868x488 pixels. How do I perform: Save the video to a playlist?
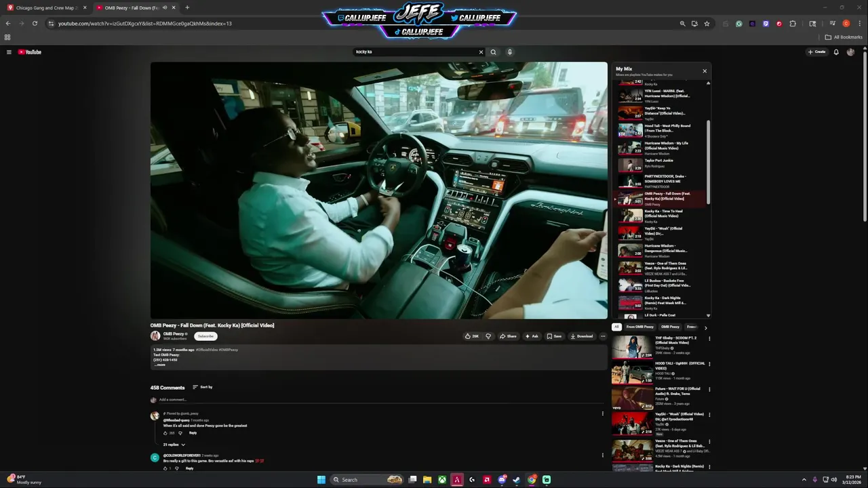coord(555,336)
